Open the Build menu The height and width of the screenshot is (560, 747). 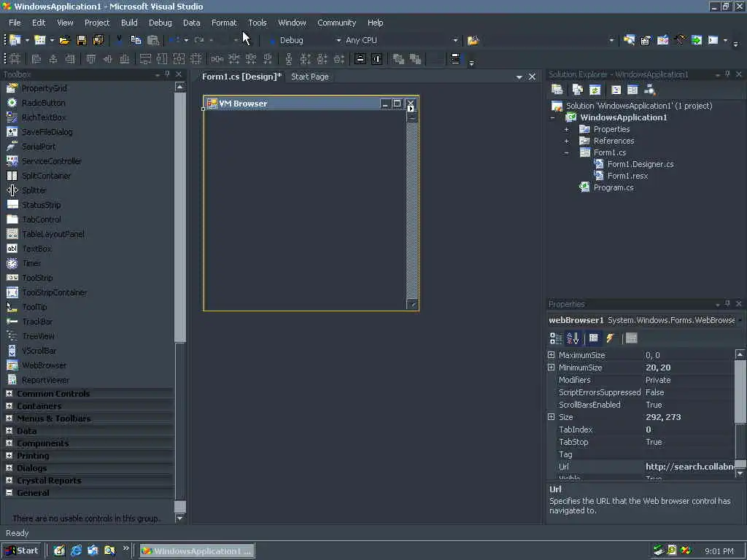129,23
